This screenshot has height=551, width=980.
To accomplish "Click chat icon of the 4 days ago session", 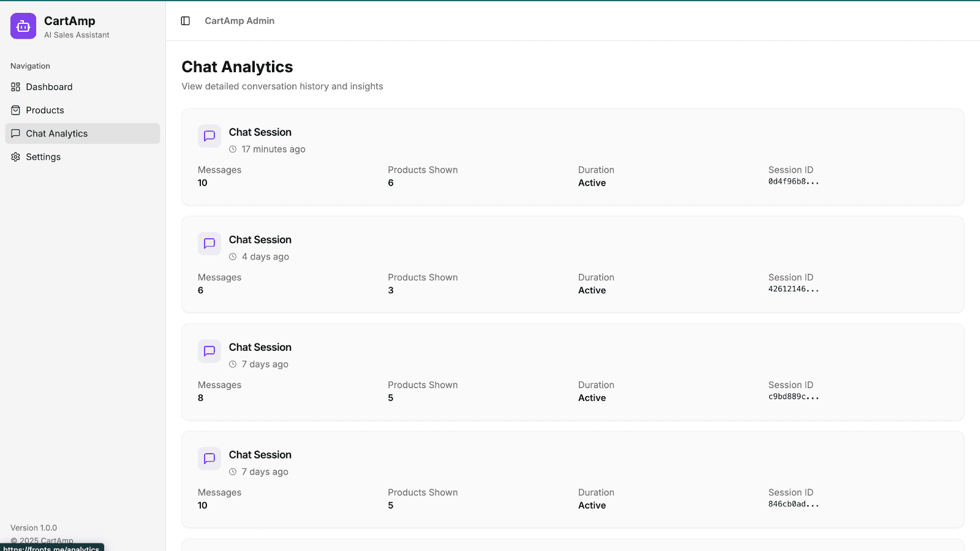I will click(209, 244).
